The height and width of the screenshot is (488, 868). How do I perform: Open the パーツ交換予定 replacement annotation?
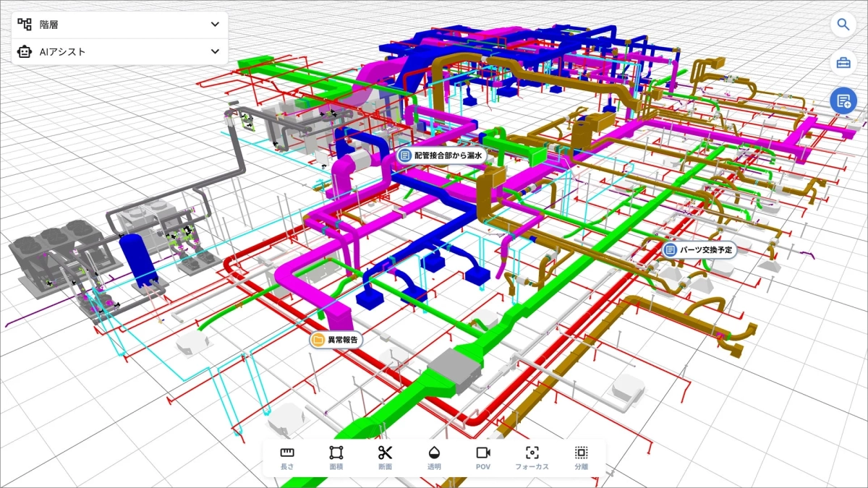[x=697, y=250]
